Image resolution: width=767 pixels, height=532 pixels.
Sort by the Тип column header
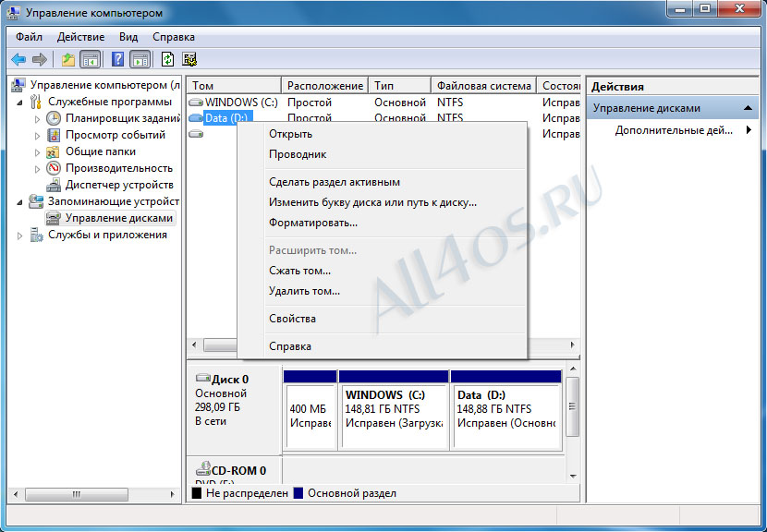pos(399,86)
